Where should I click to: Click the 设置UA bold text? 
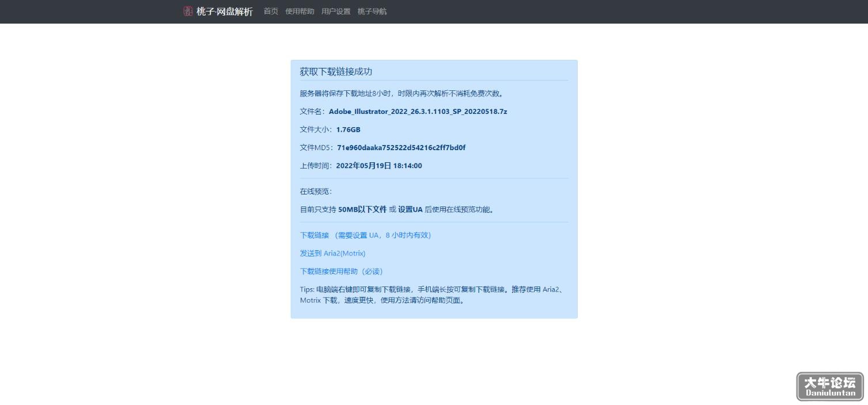(410, 209)
